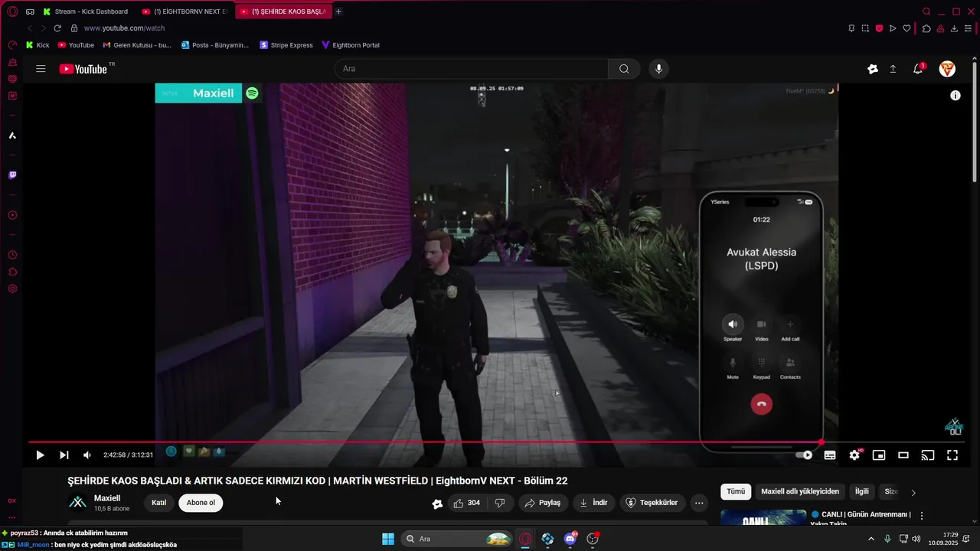Viewport: 980px width, 551px height.
Task: Select the İlgili filter chip
Action: click(862, 491)
